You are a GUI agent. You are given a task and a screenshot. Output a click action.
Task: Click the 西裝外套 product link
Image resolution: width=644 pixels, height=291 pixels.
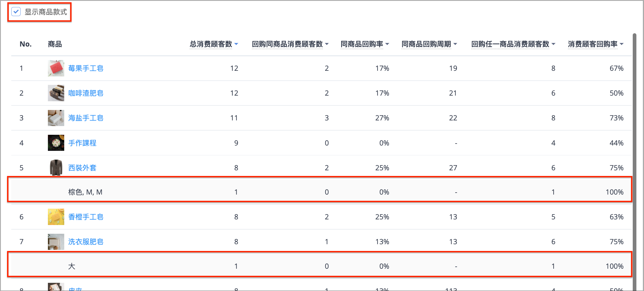coord(82,168)
